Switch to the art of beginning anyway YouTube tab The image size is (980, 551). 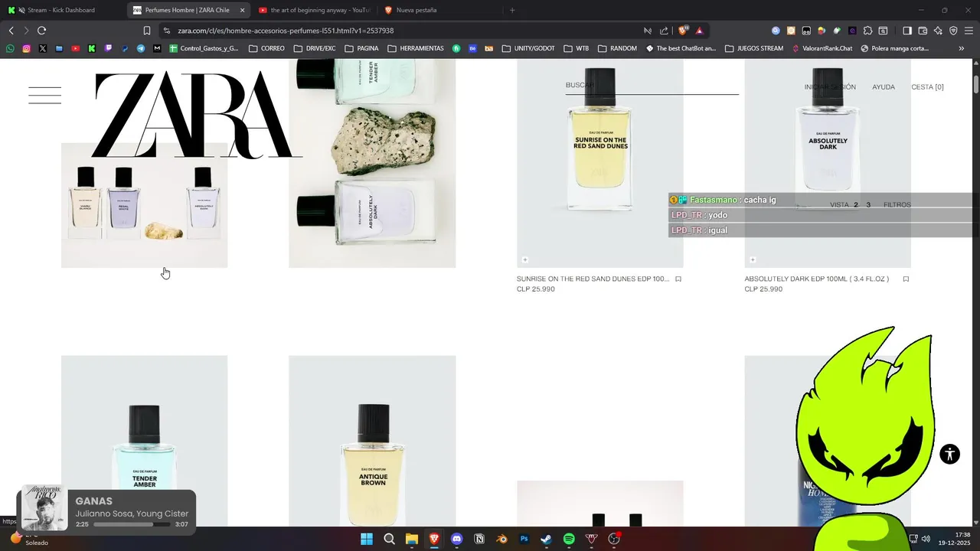[315, 10]
